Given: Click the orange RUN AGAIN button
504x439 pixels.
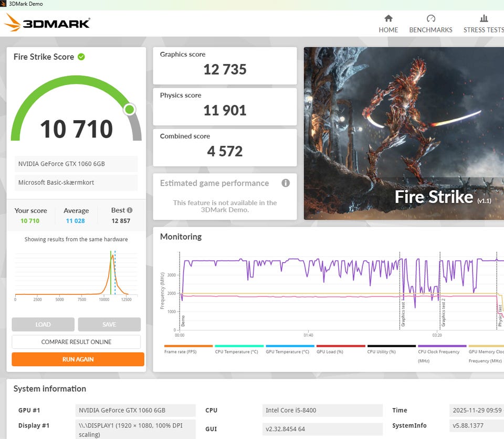Looking at the screenshot, I should (78, 359).
